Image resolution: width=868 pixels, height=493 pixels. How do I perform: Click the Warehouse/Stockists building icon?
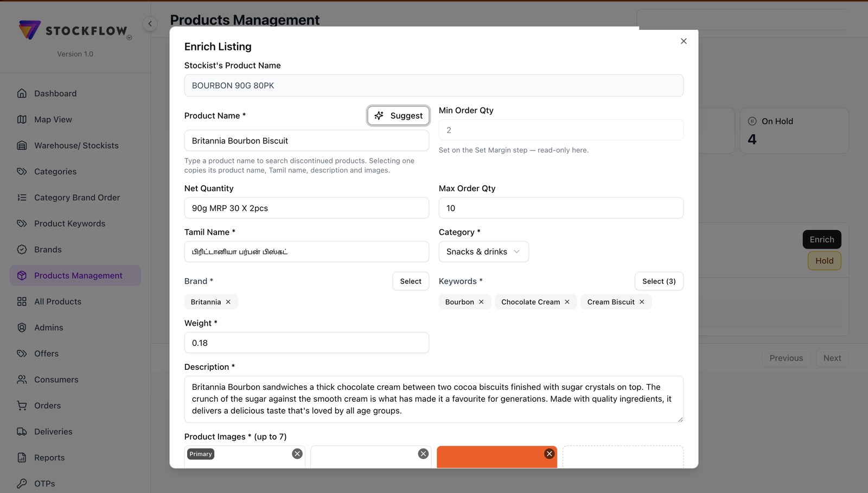pyautogui.click(x=22, y=146)
